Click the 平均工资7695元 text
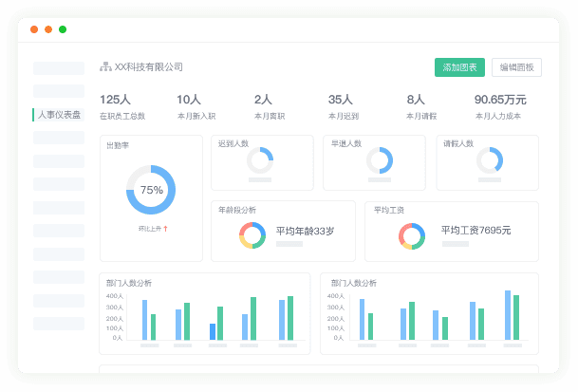Screen dimensions: 578x392 click(x=475, y=230)
